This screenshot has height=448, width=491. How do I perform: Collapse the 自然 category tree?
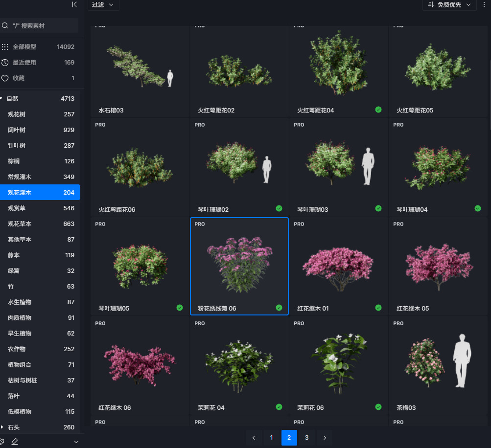pos(1,98)
